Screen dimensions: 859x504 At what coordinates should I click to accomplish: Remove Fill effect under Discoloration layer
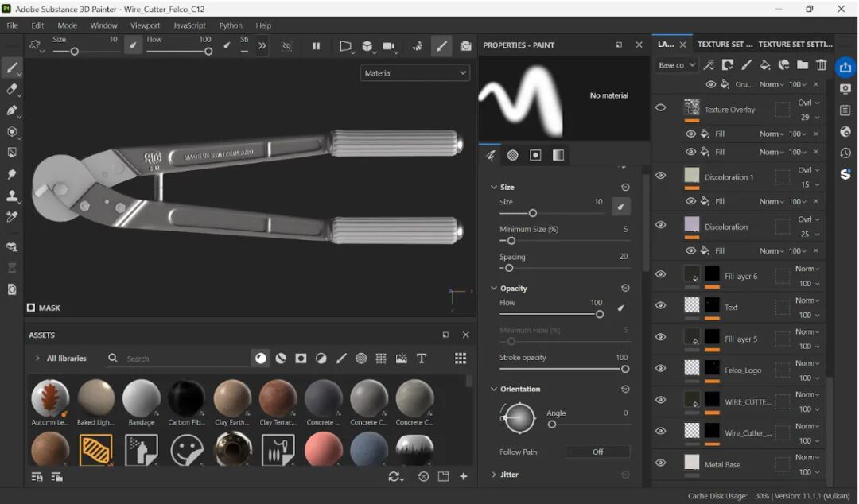click(x=816, y=250)
